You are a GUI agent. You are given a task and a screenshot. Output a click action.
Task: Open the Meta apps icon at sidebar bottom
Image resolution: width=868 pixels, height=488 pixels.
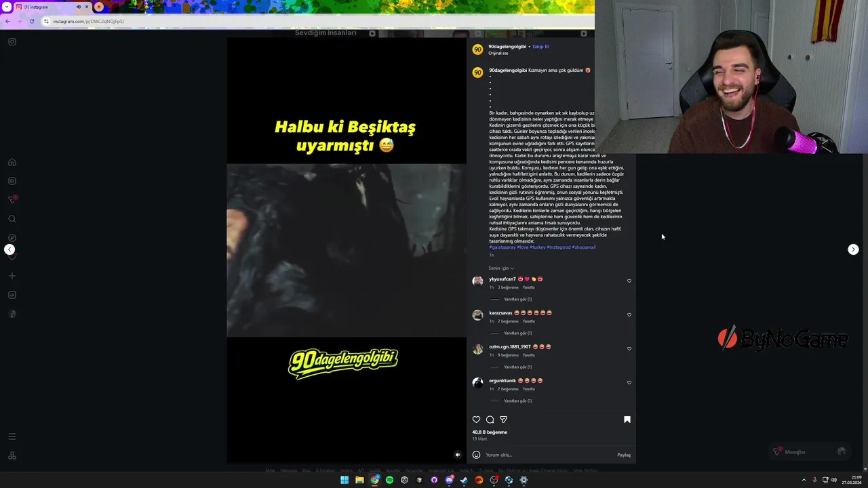12,455
